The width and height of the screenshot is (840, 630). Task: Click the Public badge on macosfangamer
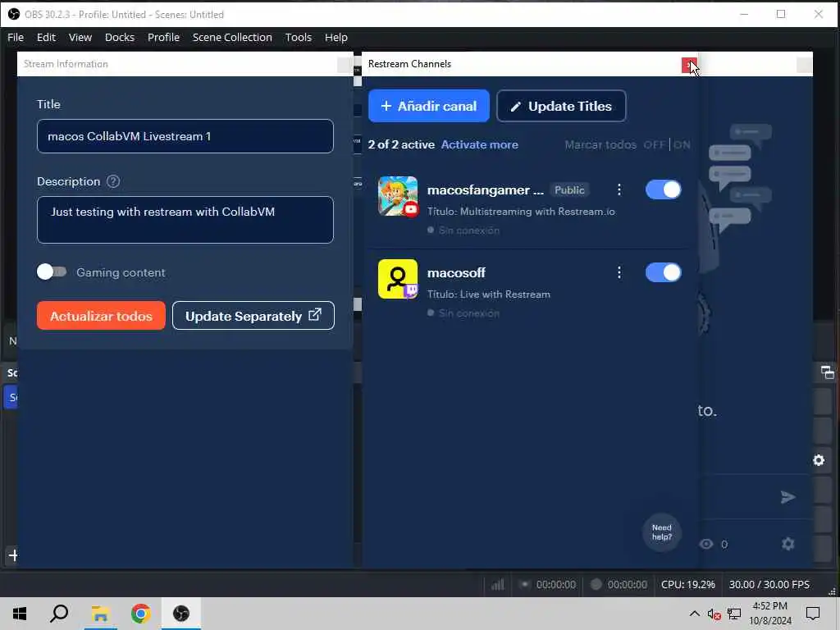(569, 189)
